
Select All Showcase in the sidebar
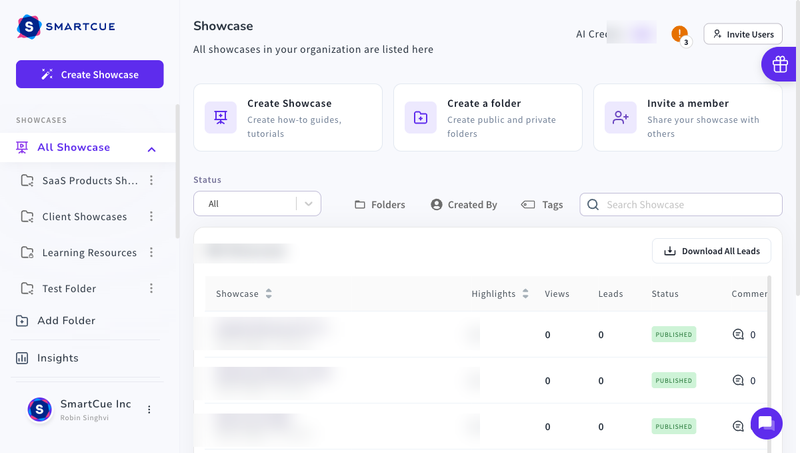73,147
